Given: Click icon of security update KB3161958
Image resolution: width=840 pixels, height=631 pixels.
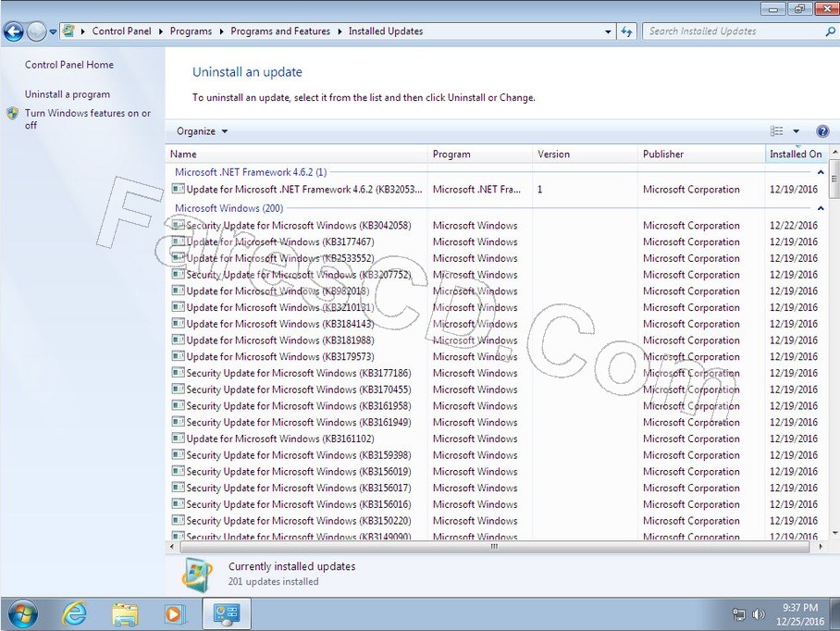Looking at the screenshot, I should [x=178, y=405].
